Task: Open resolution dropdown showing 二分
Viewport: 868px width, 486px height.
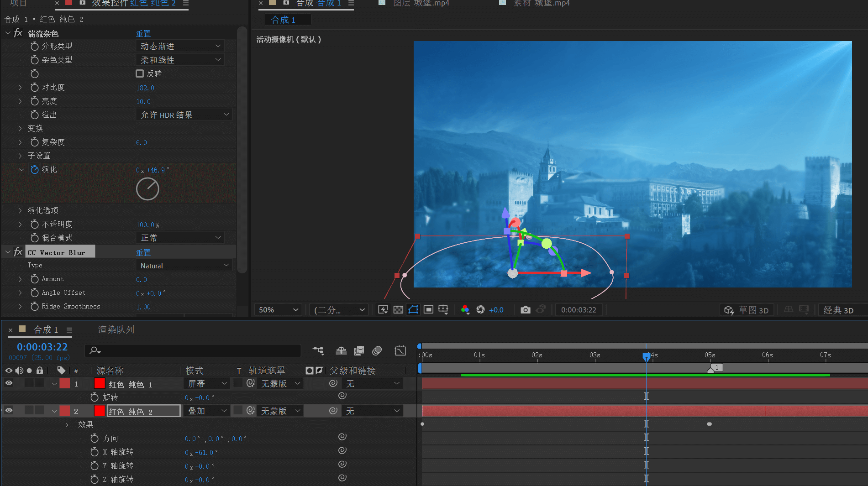Action: (x=339, y=310)
